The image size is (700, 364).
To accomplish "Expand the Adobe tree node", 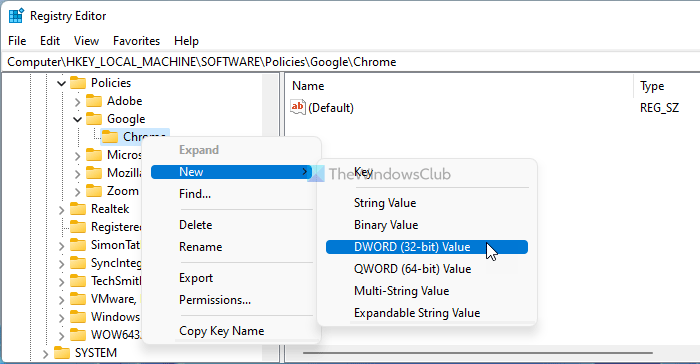I will coord(78,102).
